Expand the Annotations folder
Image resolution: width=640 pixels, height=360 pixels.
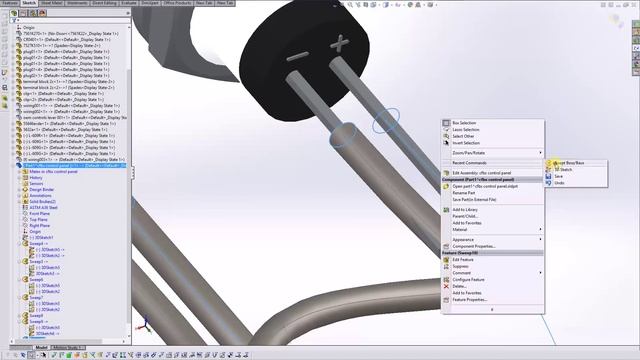pyautogui.click(x=19, y=196)
